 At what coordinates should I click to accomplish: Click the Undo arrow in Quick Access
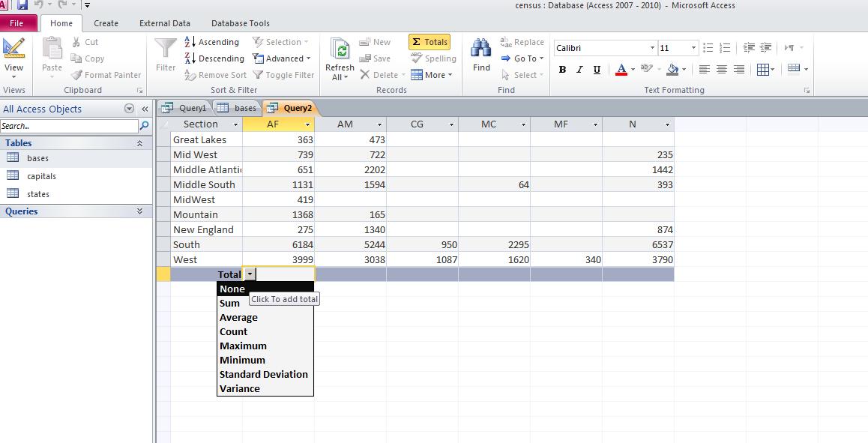coord(39,5)
